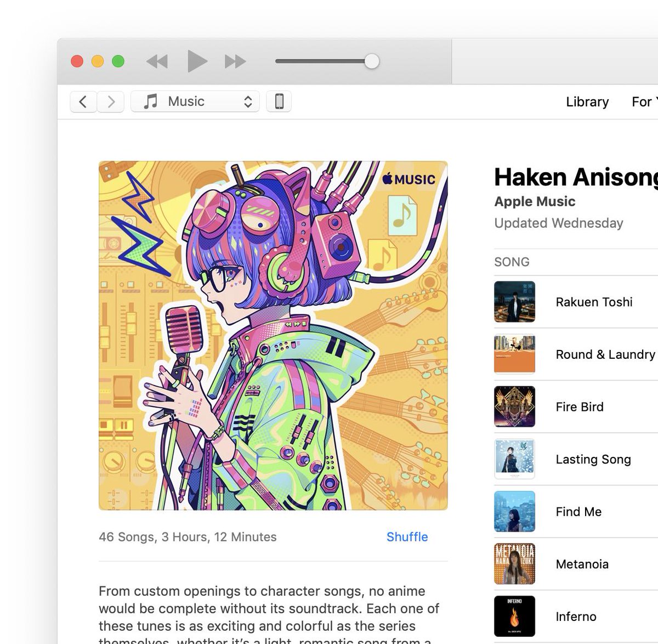Open the Music media picker dropdown

click(195, 101)
